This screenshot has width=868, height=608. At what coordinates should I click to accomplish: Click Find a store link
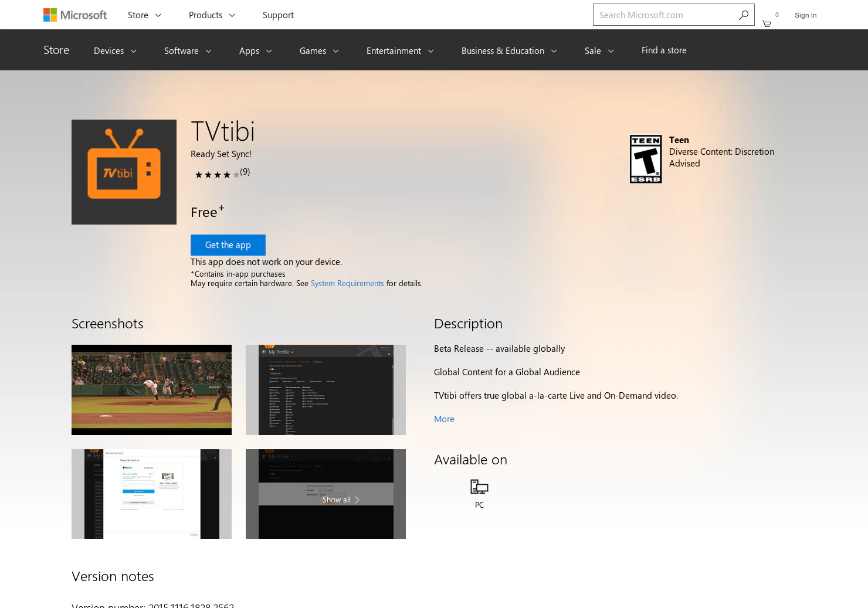pos(664,50)
